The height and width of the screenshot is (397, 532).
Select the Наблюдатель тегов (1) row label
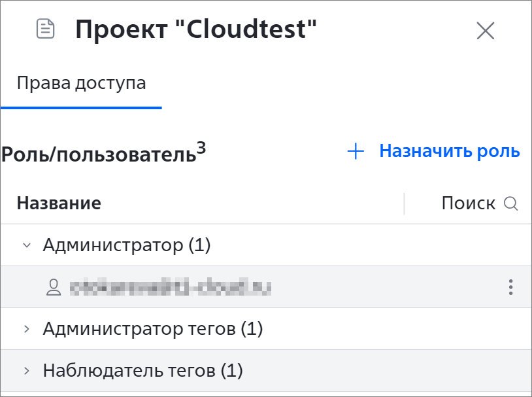click(143, 370)
